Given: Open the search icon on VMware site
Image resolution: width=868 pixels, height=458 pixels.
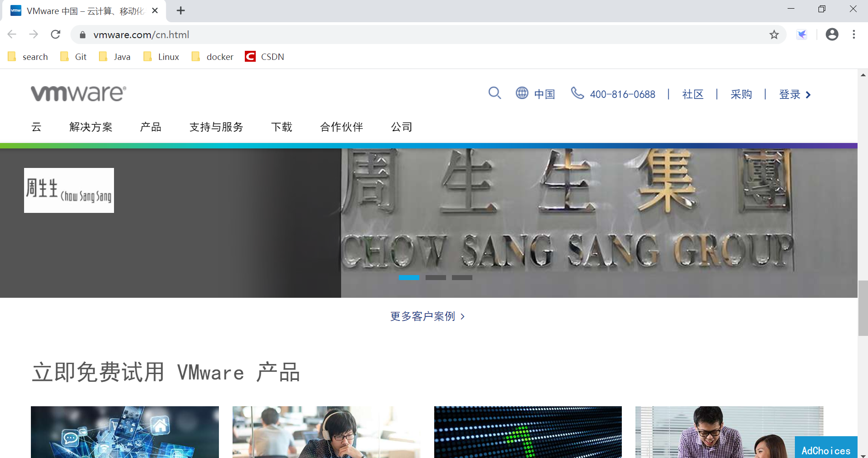Looking at the screenshot, I should (495, 94).
